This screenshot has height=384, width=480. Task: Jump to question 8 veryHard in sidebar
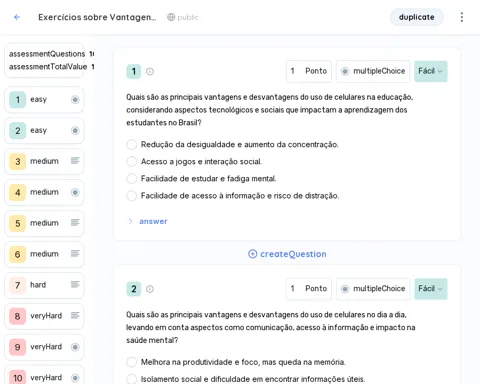click(x=44, y=316)
